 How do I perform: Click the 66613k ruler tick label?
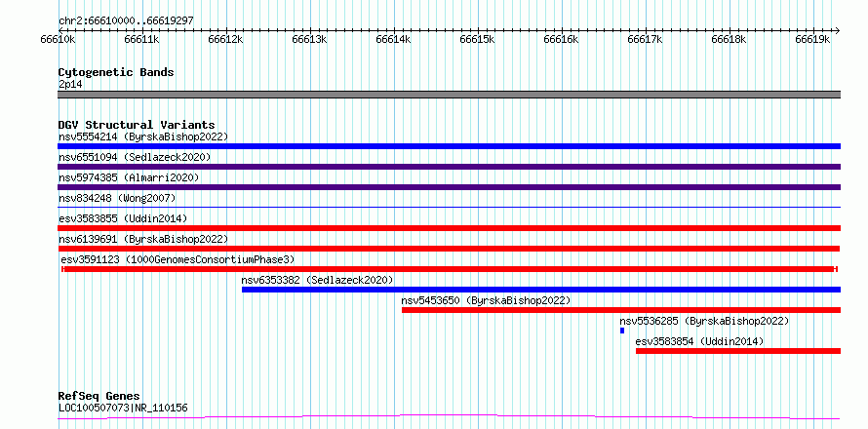coord(310,39)
